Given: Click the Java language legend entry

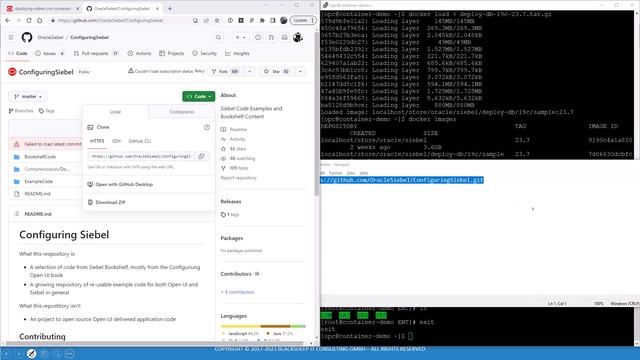Looking at the screenshot, I should click(x=280, y=334).
